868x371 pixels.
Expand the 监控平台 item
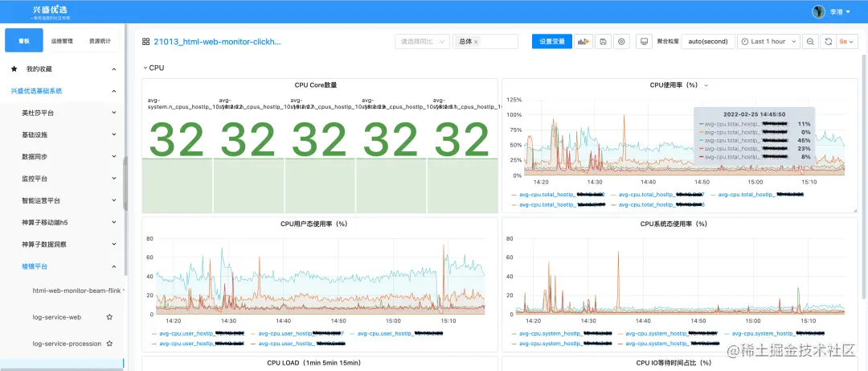(114, 179)
